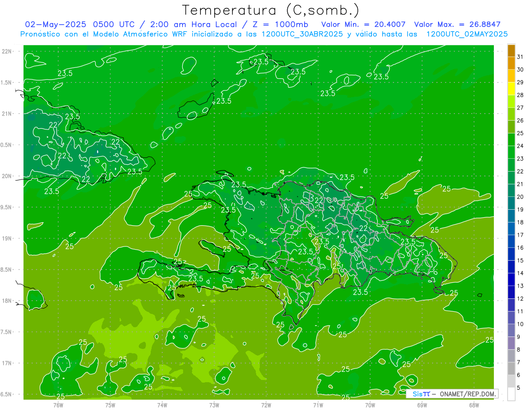The image size is (532, 411).
Task: Click the 22N latitude axis label
Action: coord(8,51)
